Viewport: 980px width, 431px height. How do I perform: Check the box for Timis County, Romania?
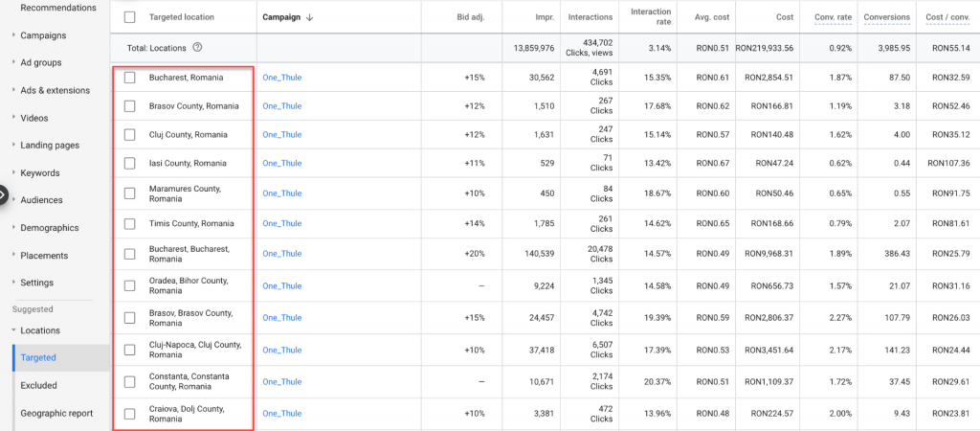coord(130,224)
